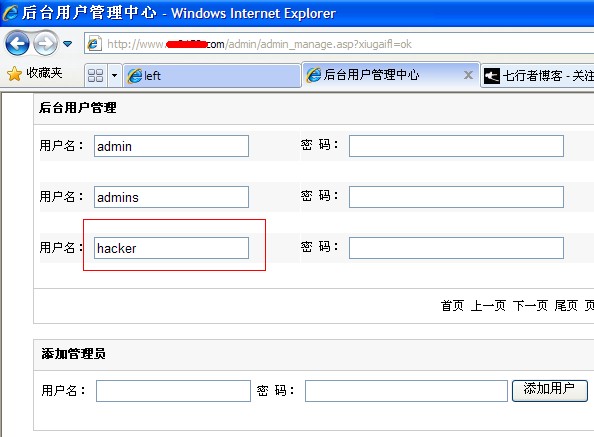
Task: Click the admin username field
Action: tap(171, 146)
